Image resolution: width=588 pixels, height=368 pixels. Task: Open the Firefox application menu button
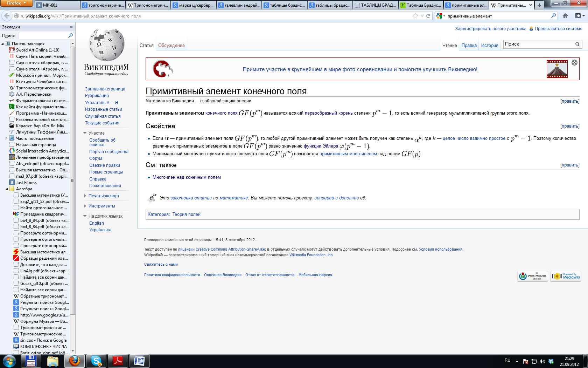pos(16,3)
